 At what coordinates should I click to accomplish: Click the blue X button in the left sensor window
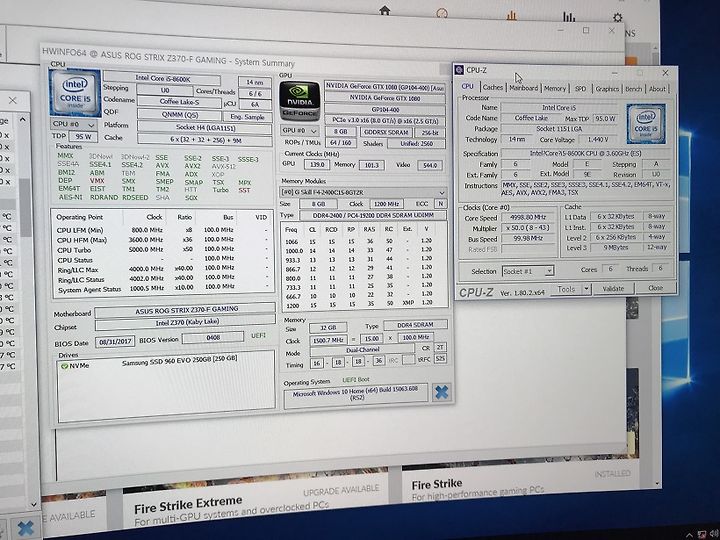coord(25,529)
